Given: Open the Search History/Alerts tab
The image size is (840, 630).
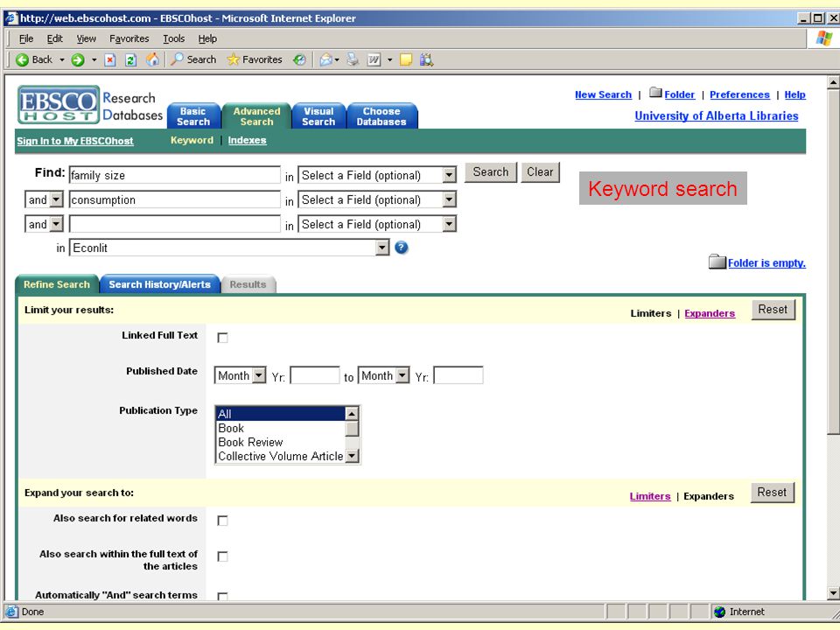Looking at the screenshot, I should click(x=159, y=284).
